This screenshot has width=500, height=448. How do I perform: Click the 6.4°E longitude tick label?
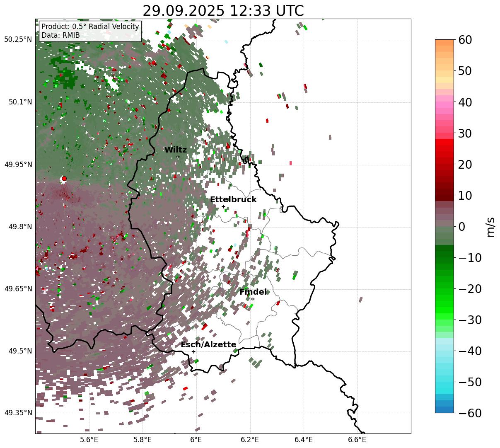[303, 440]
